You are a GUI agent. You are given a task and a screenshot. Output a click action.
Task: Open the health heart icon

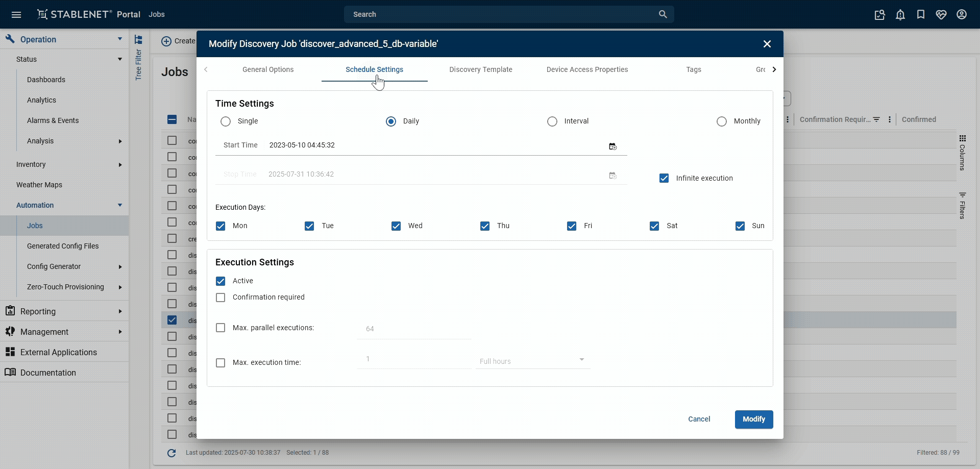pyautogui.click(x=941, y=15)
